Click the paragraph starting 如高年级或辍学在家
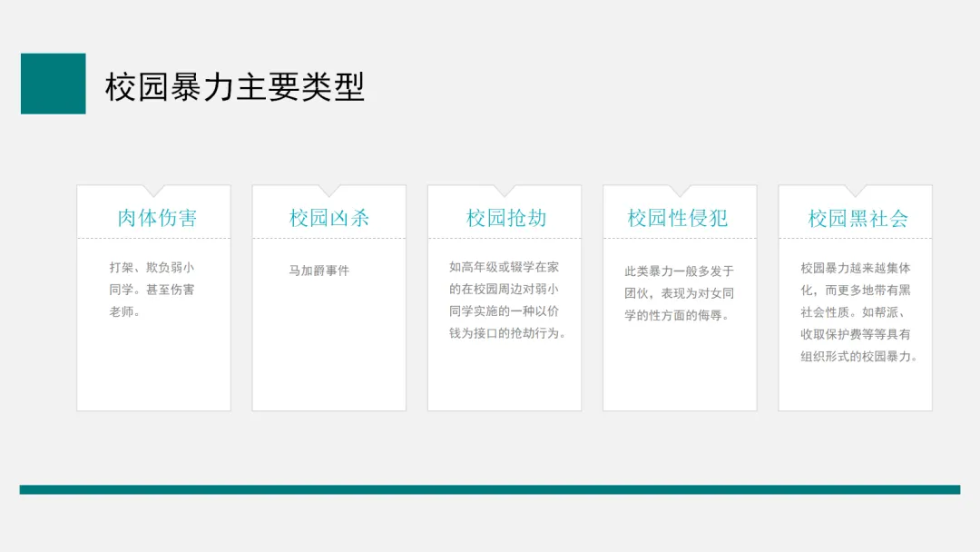Viewport: 980px width, 552px height. coord(507,301)
